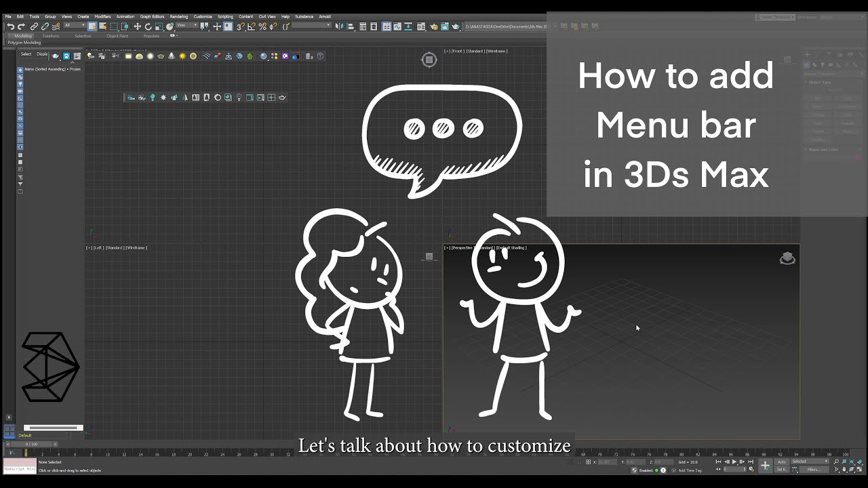Switch to the Modeling ribbon tab

23,36
